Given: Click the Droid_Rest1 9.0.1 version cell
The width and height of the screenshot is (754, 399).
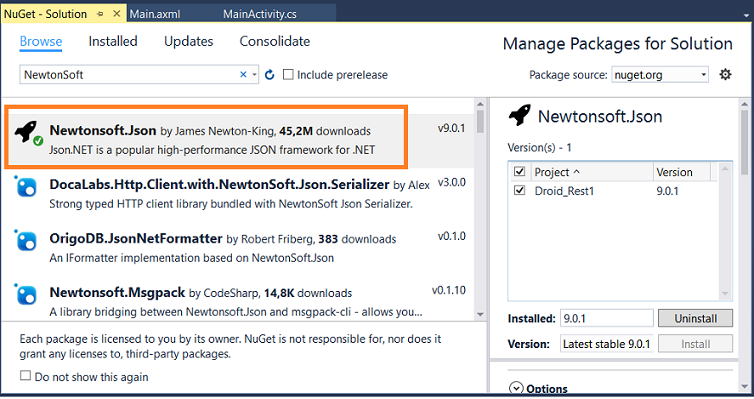Looking at the screenshot, I should pyautogui.click(x=667, y=191).
